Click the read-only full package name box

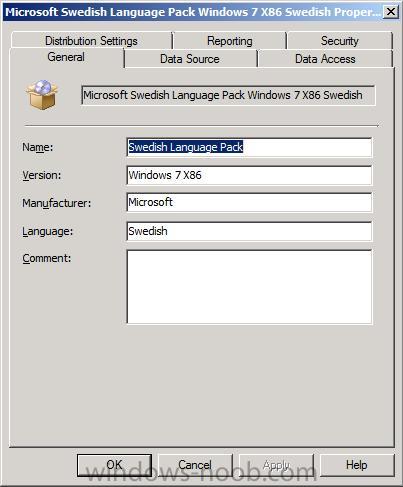coord(228,95)
